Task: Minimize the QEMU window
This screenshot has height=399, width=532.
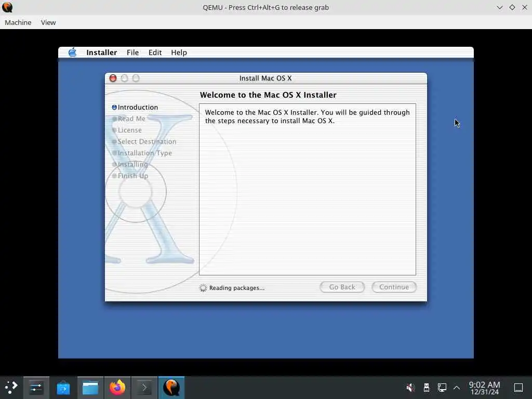Action: coord(499,7)
